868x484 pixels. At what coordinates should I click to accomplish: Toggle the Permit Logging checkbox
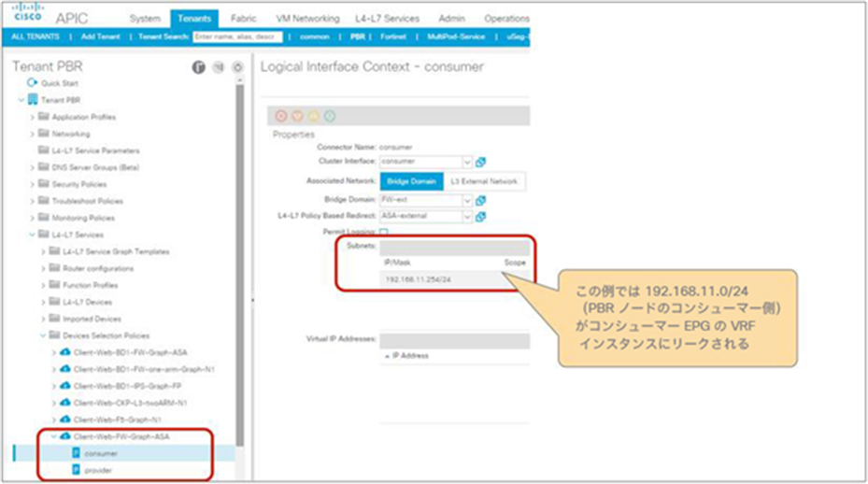click(384, 232)
